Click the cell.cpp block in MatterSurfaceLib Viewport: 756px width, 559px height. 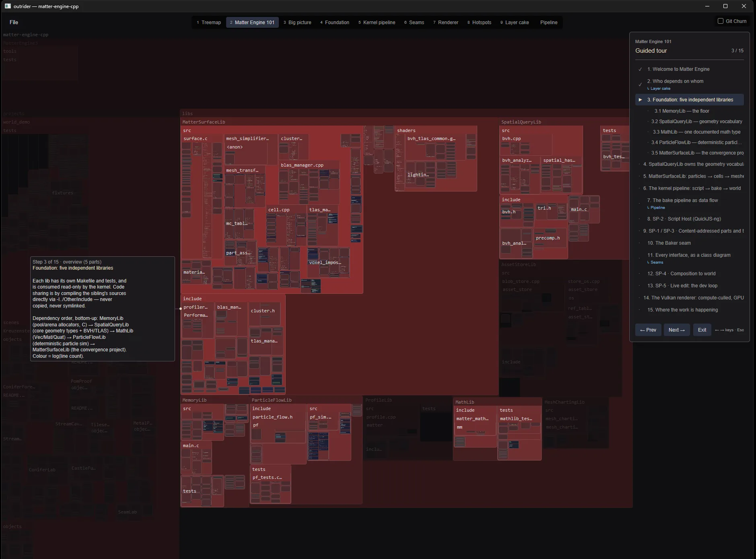[x=286, y=225]
